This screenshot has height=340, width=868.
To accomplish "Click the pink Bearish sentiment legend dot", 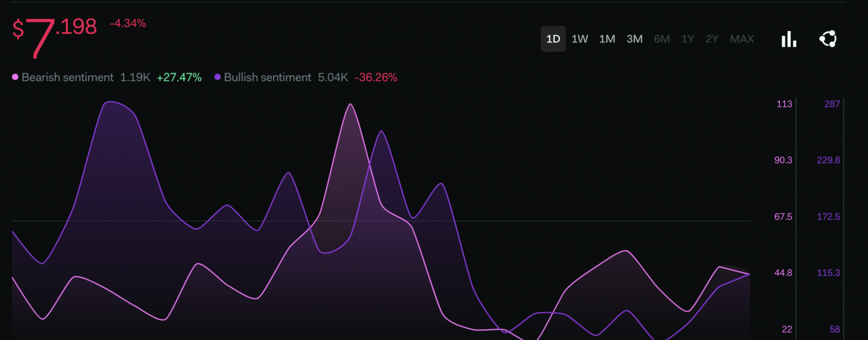I will [15, 77].
